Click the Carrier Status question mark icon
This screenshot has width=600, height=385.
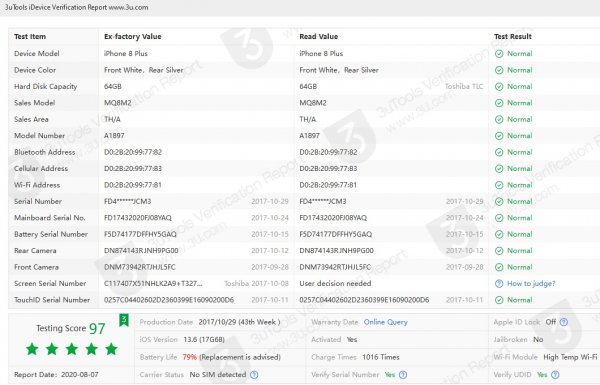click(254, 375)
